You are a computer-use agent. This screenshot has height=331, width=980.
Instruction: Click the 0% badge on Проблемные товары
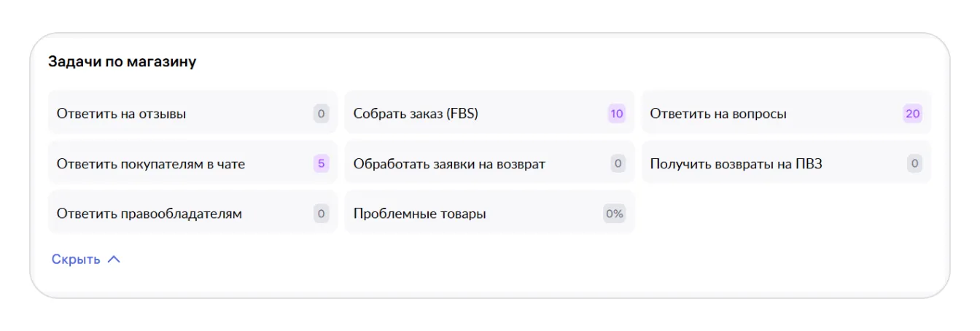click(x=614, y=214)
